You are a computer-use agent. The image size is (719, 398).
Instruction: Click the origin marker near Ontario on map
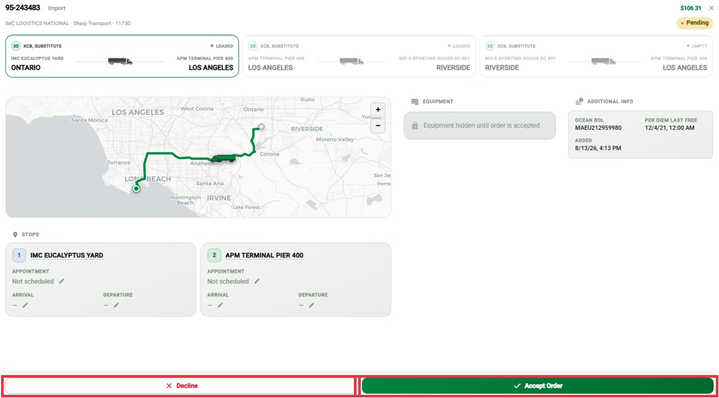tap(261, 127)
